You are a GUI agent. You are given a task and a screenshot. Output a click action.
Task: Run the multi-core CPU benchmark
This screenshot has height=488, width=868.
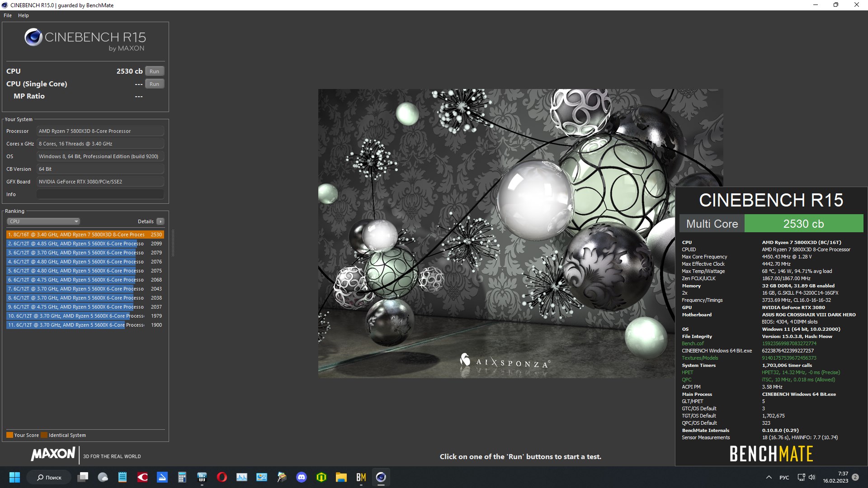coord(154,71)
